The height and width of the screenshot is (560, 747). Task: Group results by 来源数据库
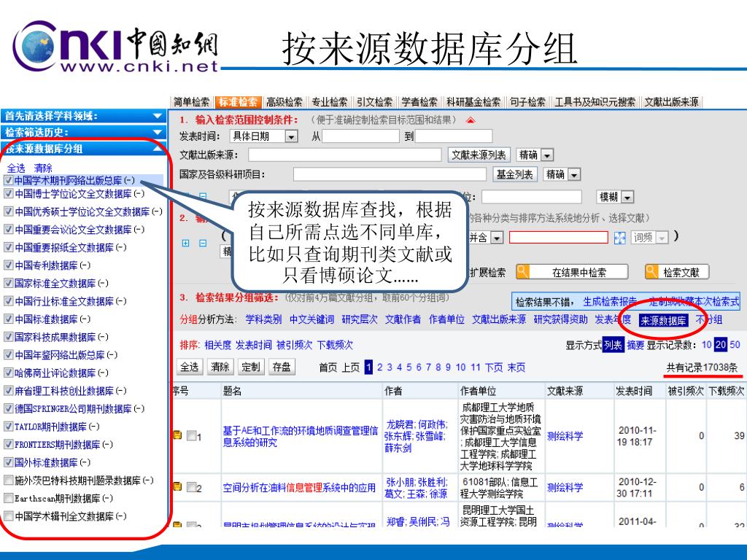(x=663, y=321)
